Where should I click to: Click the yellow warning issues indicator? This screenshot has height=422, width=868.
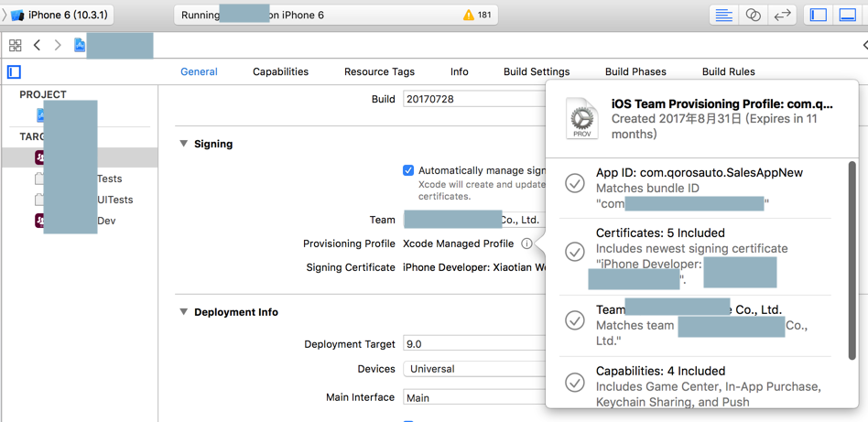pos(477,16)
